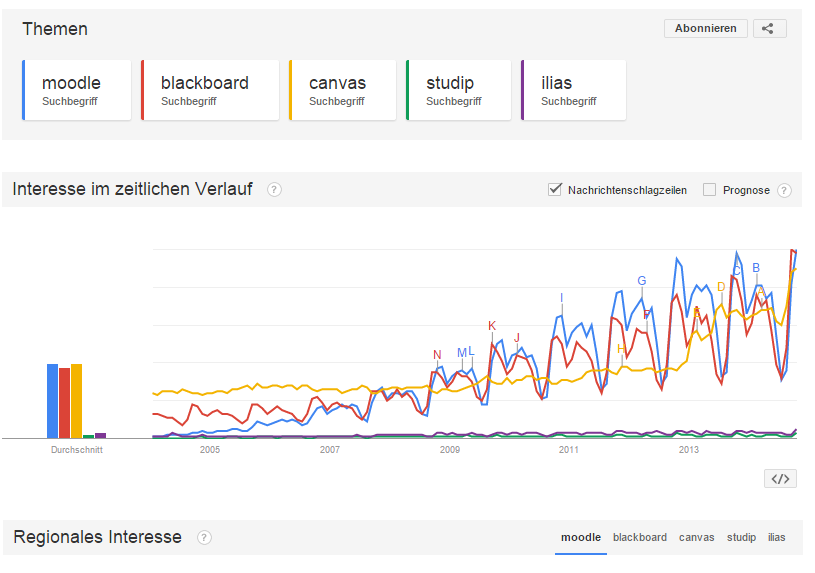Switch to the blackboard regional tab
Viewport: 815px width, 573px height.
click(x=640, y=538)
